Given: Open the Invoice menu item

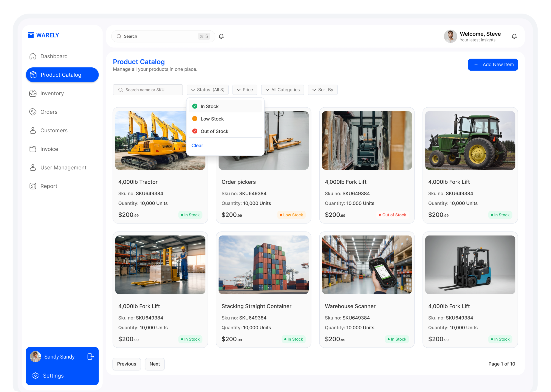Looking at the screenshot, I should (x=49, y=149).
